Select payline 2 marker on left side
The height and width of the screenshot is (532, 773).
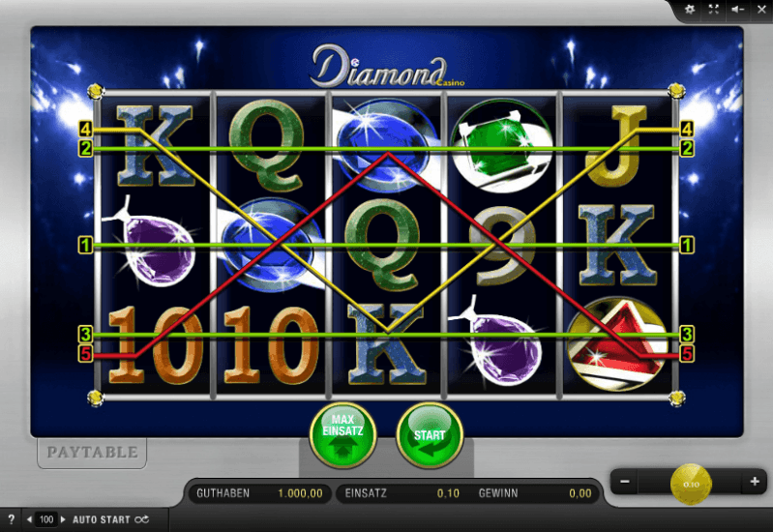86,148
